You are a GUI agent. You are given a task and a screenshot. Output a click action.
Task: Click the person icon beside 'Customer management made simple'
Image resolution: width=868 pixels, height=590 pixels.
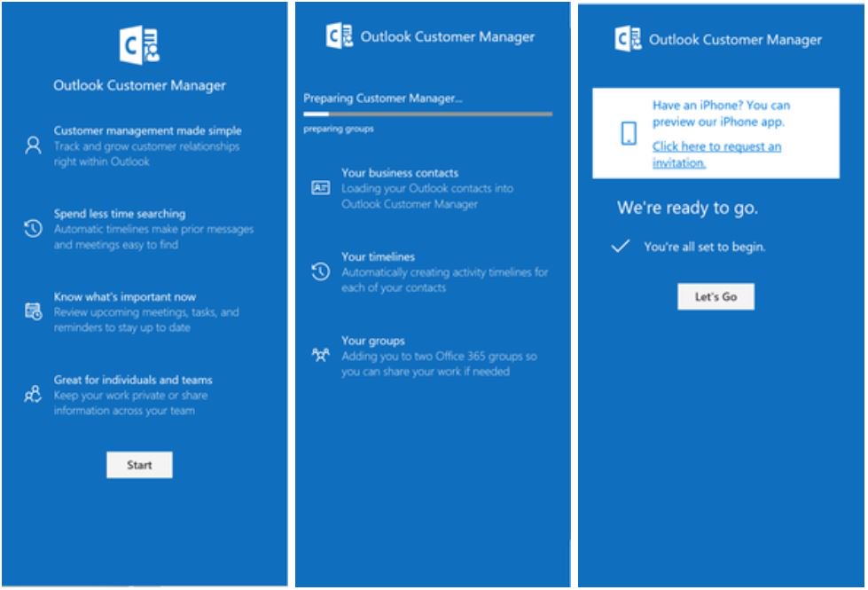(33, 146)
